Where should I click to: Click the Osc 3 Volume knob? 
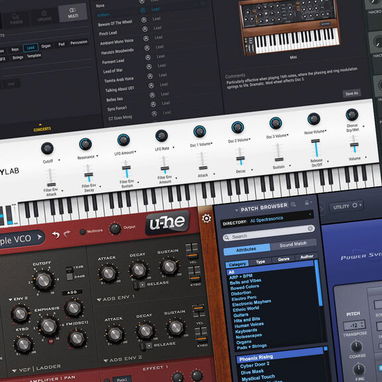pyautogui.click(x=276, y=123)
